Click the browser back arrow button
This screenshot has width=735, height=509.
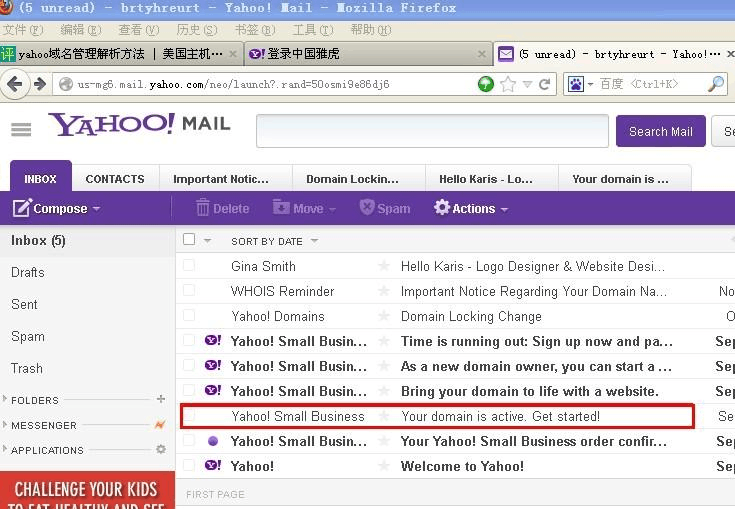point(16,84)
